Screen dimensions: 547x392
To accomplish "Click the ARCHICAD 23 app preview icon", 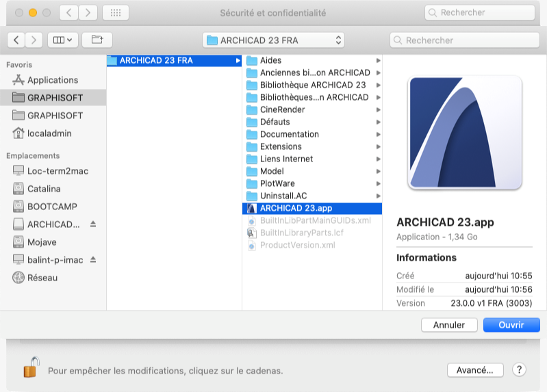I will [x=465, y=133].
